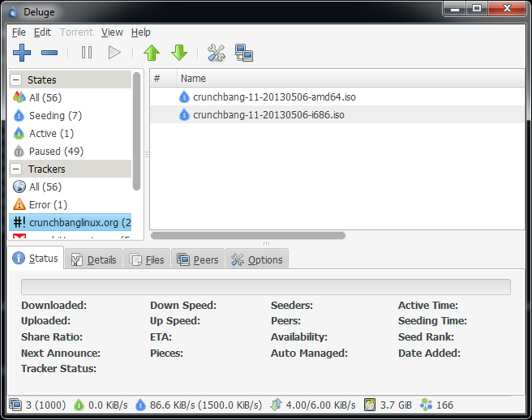Viewport: 532px width, 420px height.
Task: Click the Paused gray droplet icon
Action: pyautogui.click(x=19, y=151)
